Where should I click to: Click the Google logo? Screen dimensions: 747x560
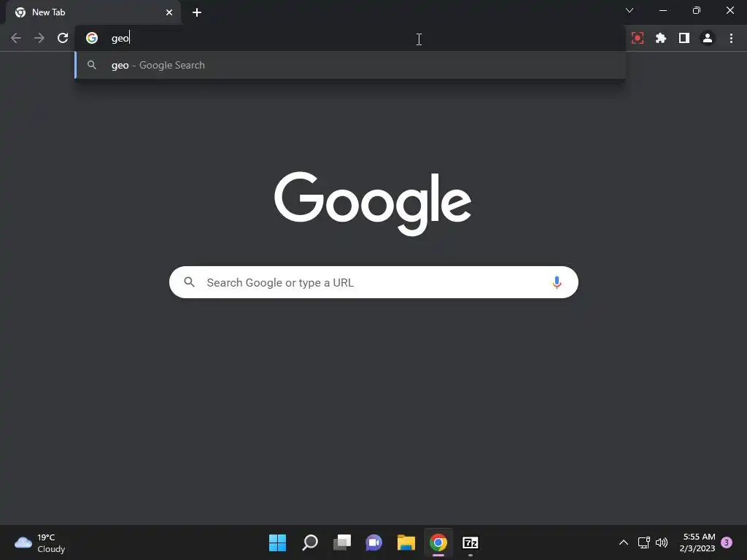pos(373,203)
